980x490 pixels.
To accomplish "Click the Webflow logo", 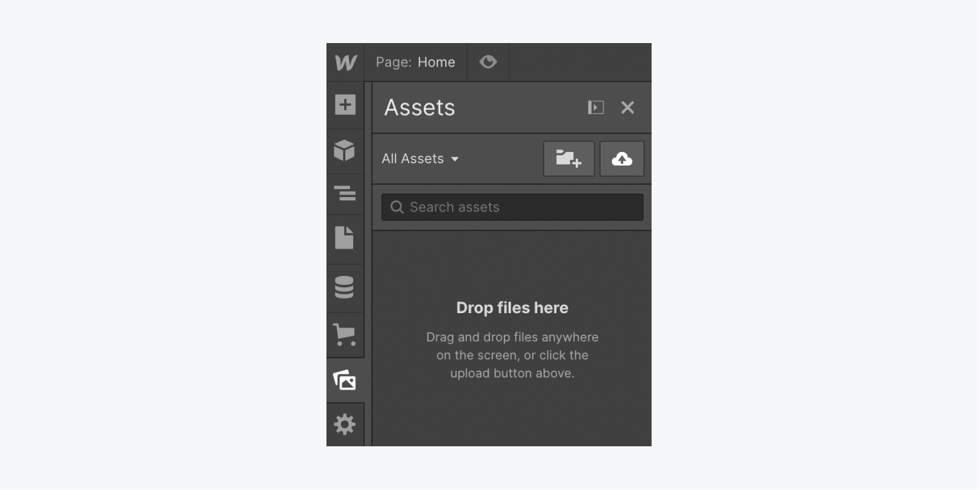I will point(345,62).
